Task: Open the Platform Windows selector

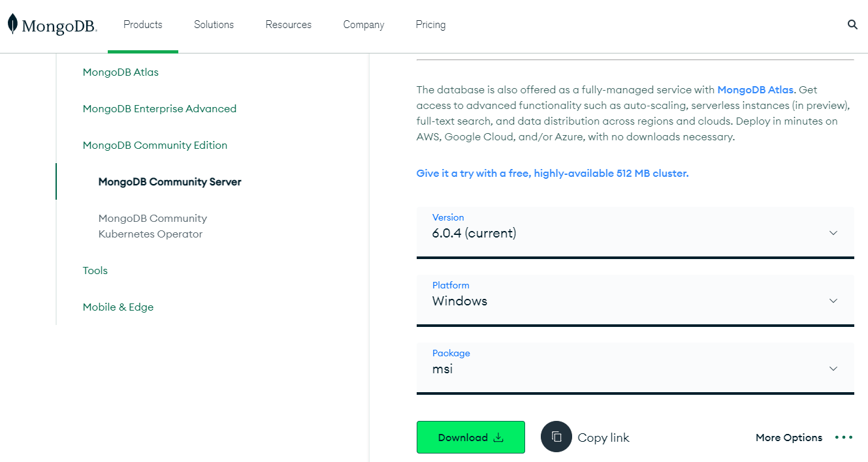Action: pos(635,301)
